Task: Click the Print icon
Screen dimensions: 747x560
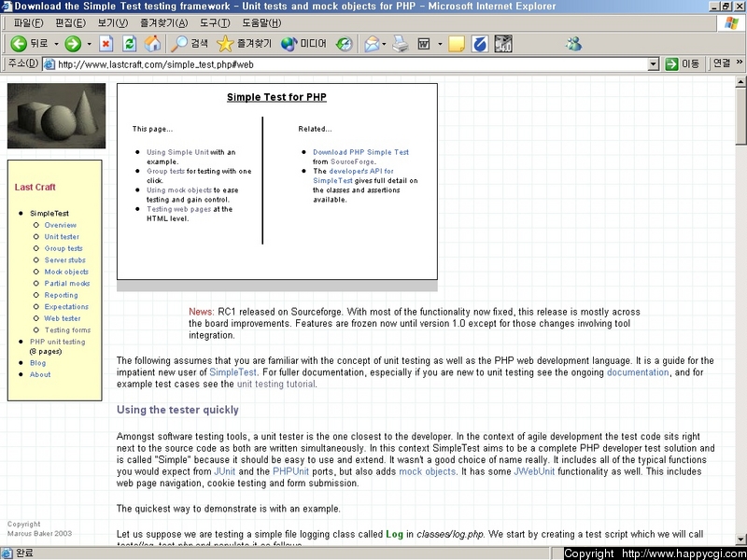Action: point(401,44)
